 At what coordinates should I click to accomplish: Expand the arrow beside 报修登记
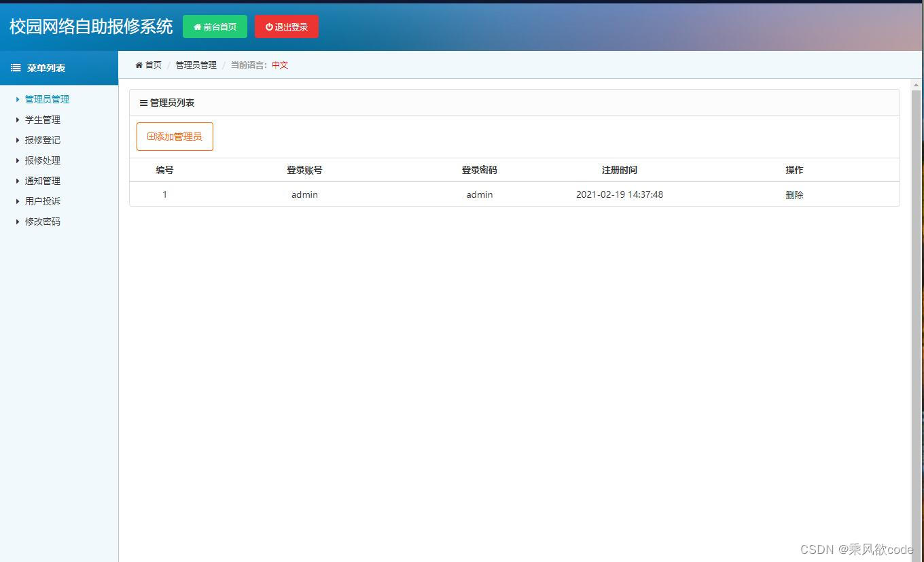pos(18,140)
